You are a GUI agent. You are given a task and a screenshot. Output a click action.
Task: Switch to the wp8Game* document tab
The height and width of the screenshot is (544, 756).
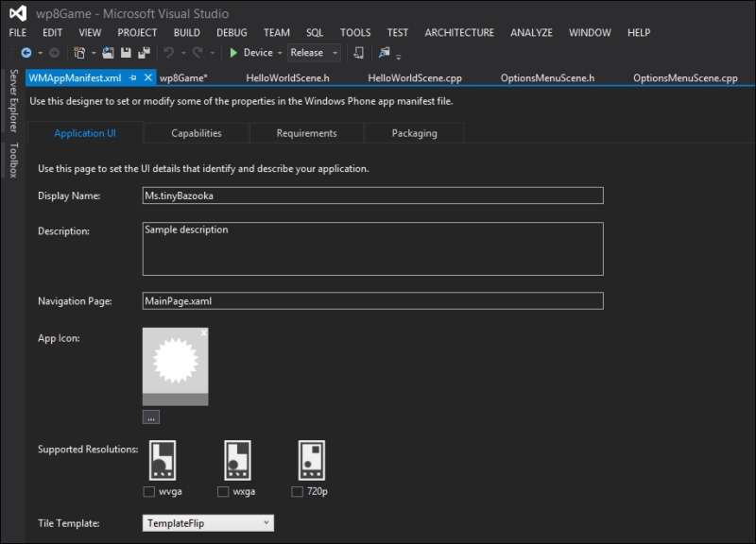183,78
